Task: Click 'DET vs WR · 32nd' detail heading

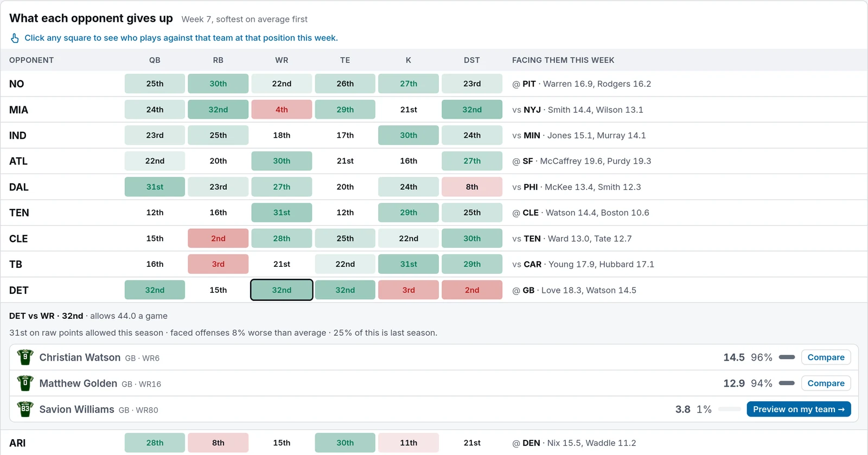Action: coord(46,316)
